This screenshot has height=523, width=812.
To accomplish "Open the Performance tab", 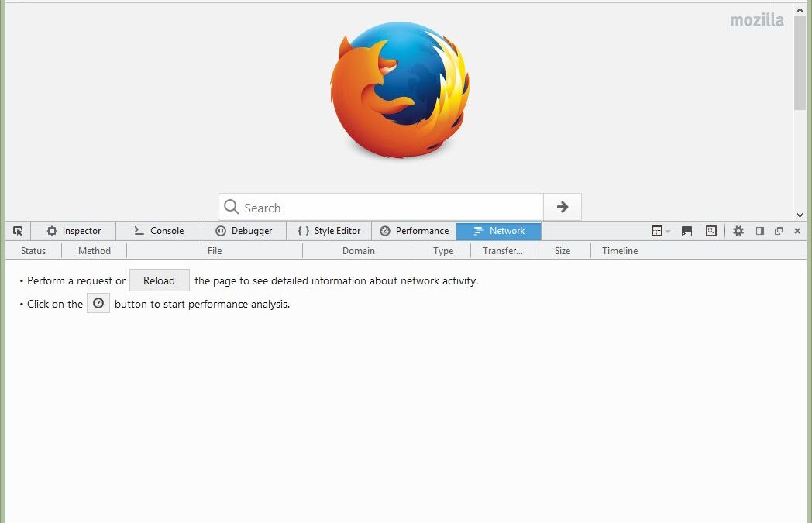I will 414,231.
